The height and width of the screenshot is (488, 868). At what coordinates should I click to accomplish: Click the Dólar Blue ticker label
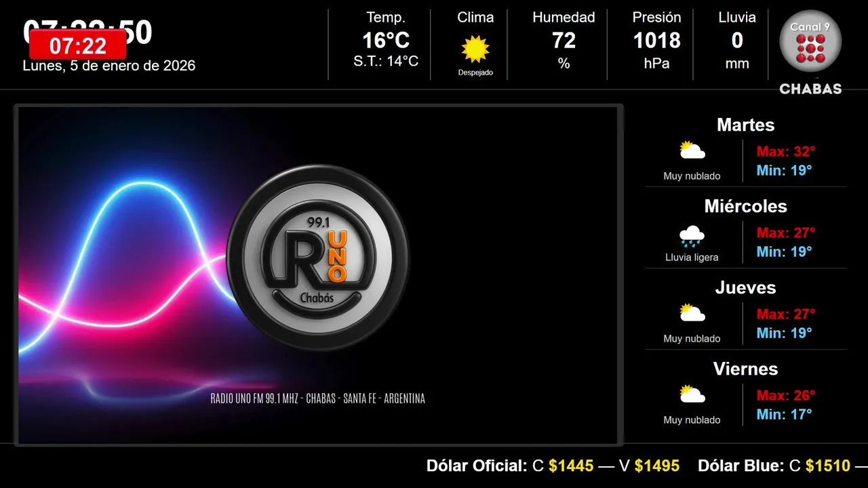[x=741, y=466]
